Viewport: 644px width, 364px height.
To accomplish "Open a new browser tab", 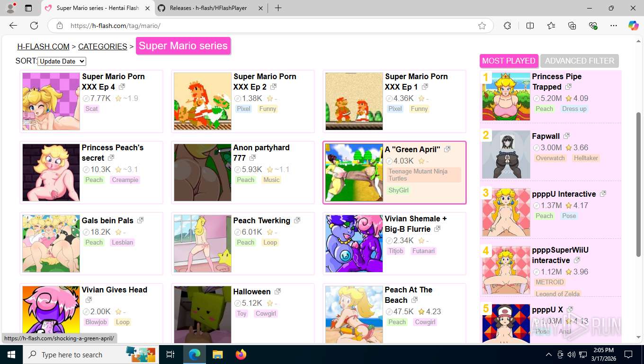I will [x=278, y=8].
